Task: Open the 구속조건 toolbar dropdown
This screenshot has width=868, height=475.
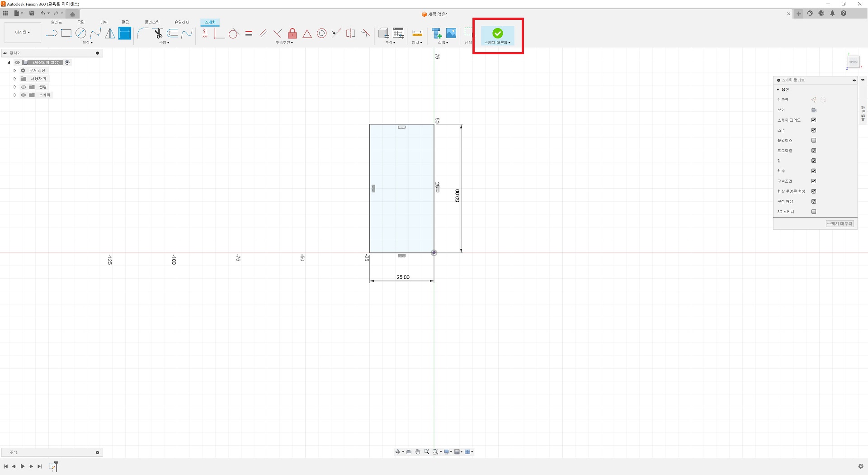Action: [x=284, y=43]
